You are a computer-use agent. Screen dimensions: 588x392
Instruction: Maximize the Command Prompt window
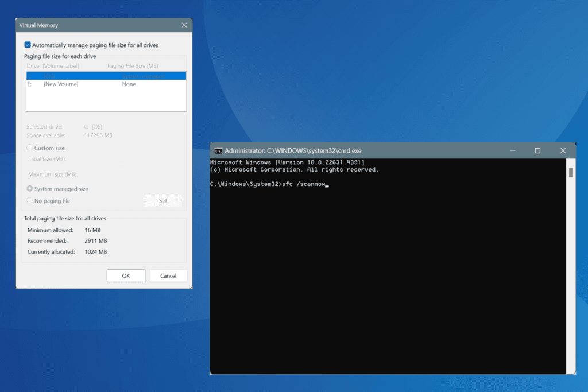pos(537,150)
